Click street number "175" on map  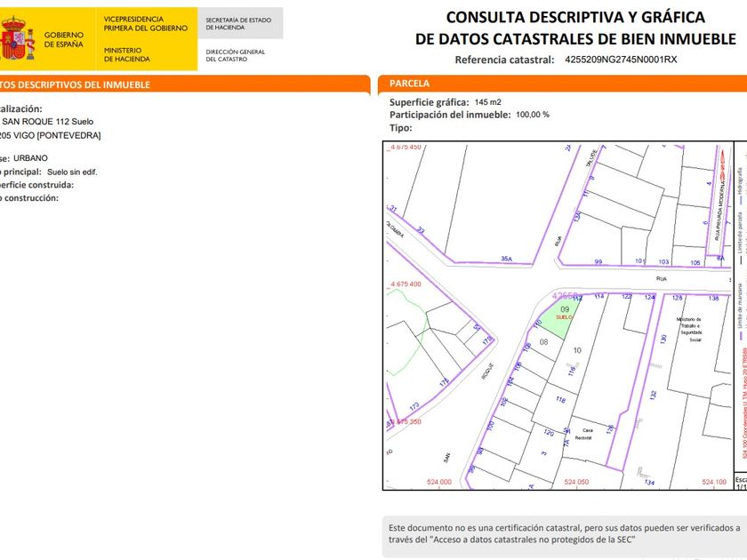(x=444, y=382)
